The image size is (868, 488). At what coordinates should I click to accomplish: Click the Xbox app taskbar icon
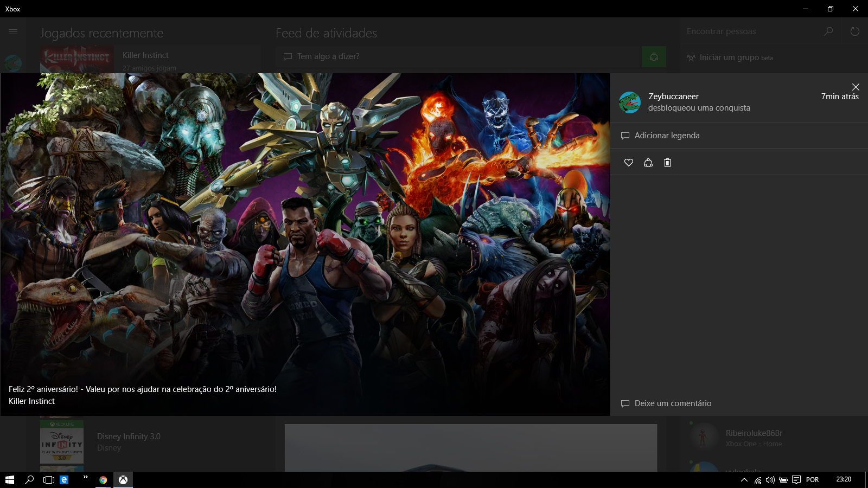[x=123, y=480]
